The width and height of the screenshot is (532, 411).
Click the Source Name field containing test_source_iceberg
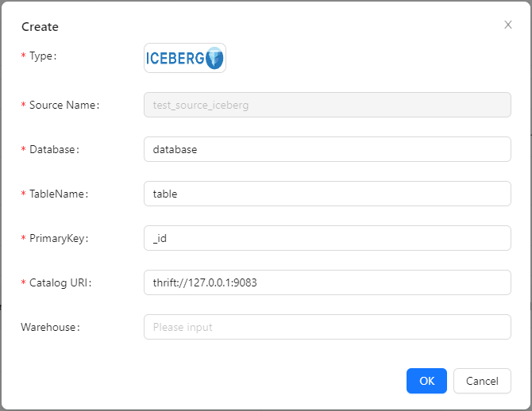[326, 105]
